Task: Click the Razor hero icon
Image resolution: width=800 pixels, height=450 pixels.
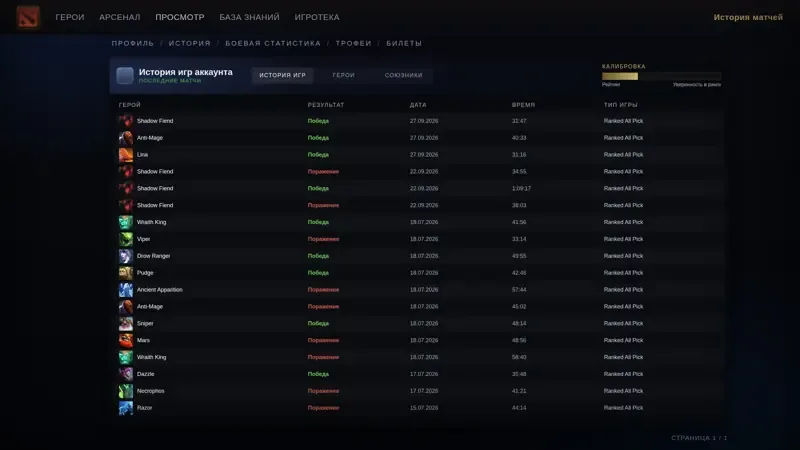Action: tap(126, 408)
